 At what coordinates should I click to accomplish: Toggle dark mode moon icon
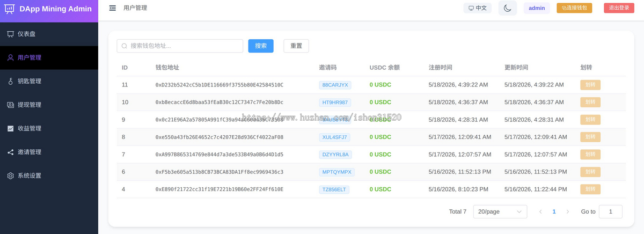tap(507, 8)
